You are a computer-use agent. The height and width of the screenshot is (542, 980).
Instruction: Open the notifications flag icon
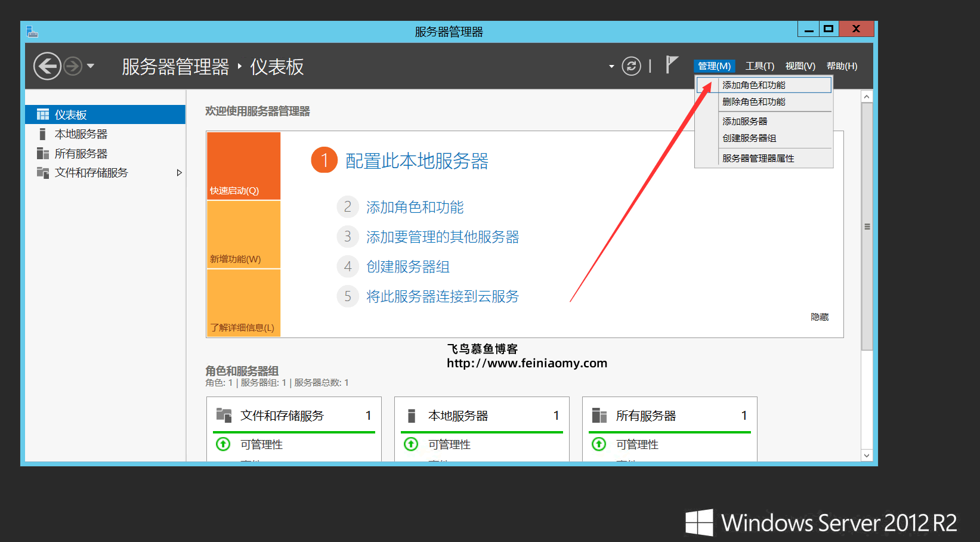click(x=672, y=64)
